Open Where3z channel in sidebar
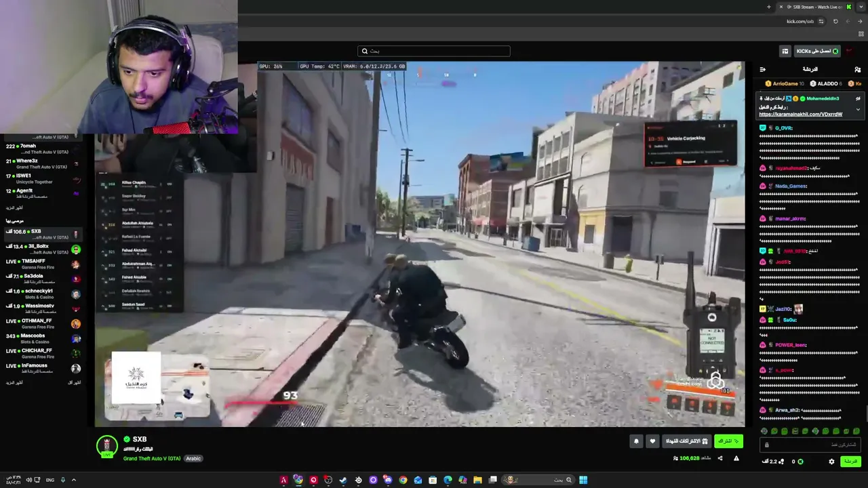The image size is (868, 488). 42,163
